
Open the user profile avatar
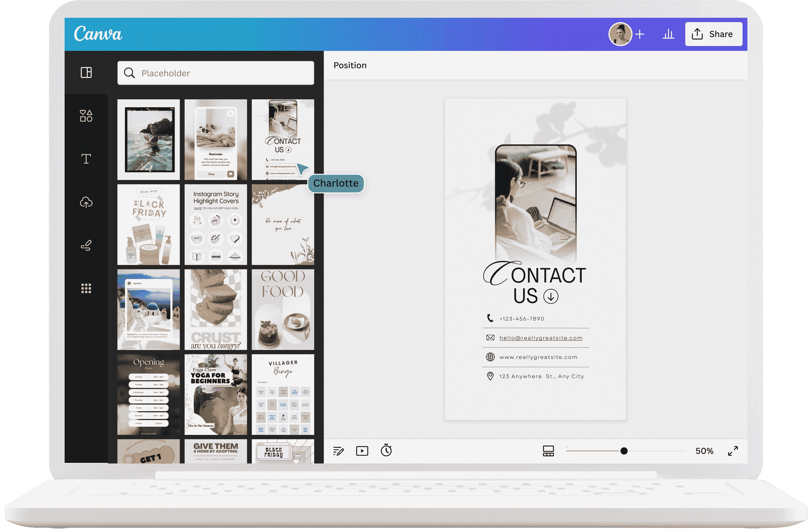click(x=620, y=34)
